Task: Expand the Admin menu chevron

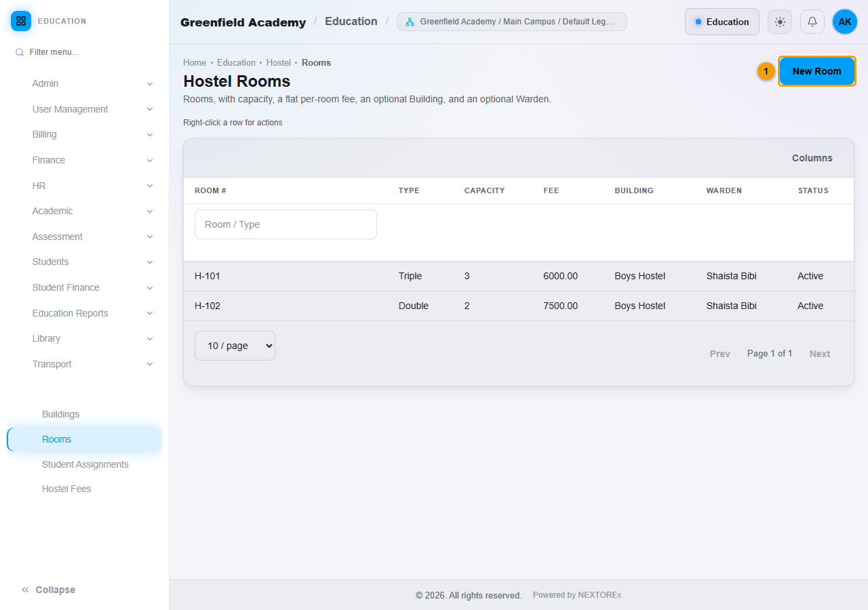Action: (x=150, y=84)
